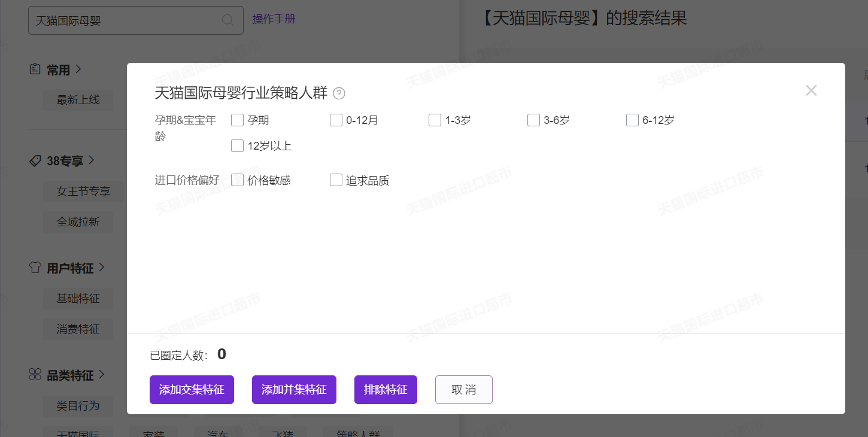Click 排除特征 button
Screen dimensions: 868x437
tap(386, 390)
